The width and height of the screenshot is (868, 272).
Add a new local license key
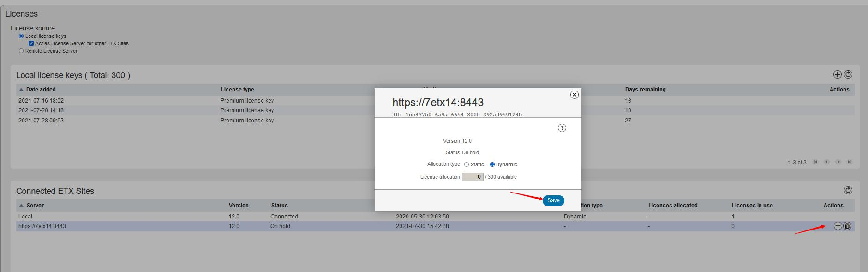pos(838,74)
